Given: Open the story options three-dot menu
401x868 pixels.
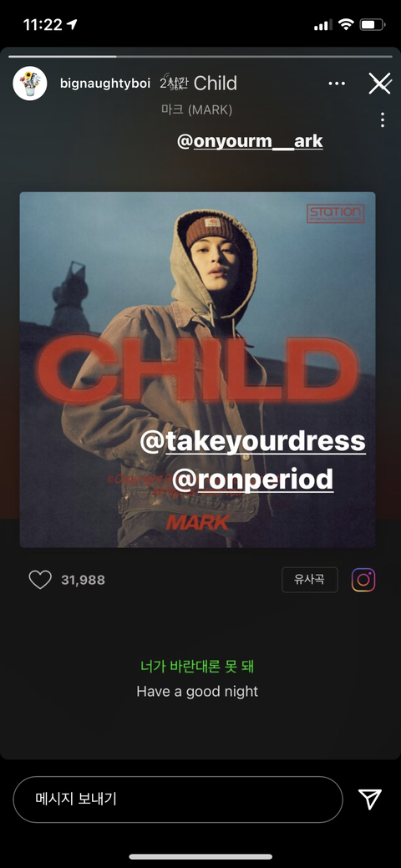Looking at the screenshot, I should coord(337,84).
